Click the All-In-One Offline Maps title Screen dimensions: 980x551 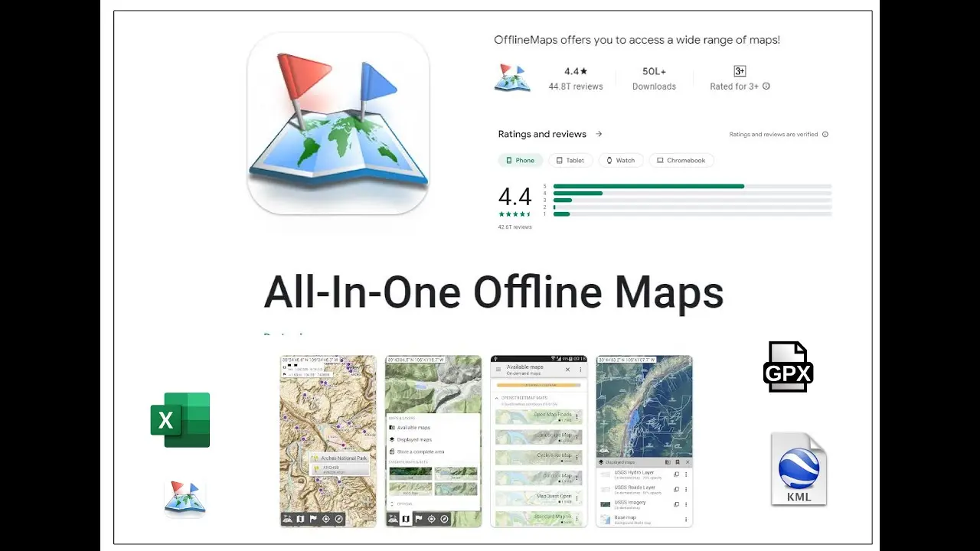[x=494, y=292]
